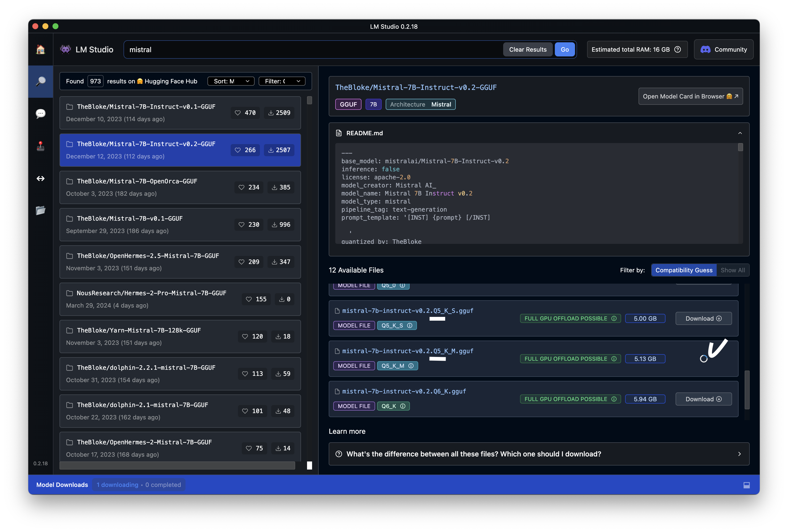
Task: Select the Search magnifying glass sidebar icon
Action: tap(40, 81)
